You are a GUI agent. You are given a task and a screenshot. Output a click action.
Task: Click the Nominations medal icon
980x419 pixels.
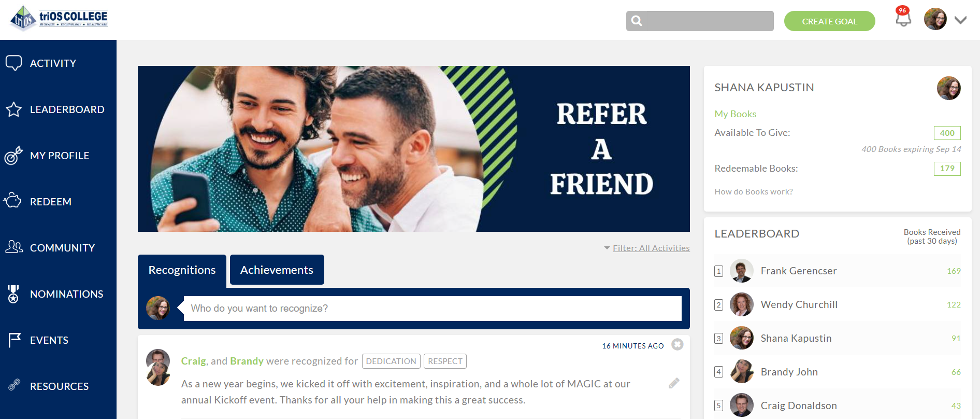click(13, 294)
